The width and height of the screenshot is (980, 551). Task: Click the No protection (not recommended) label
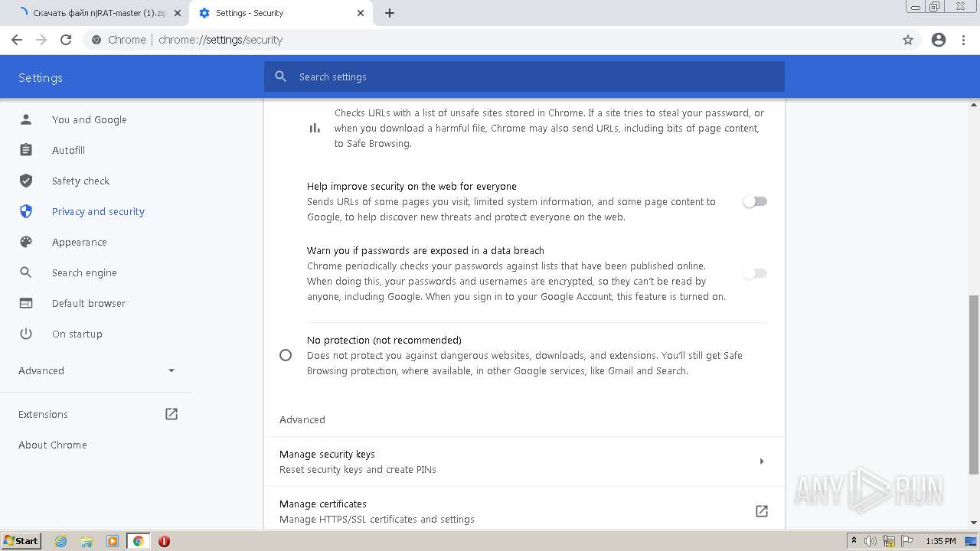384,340
